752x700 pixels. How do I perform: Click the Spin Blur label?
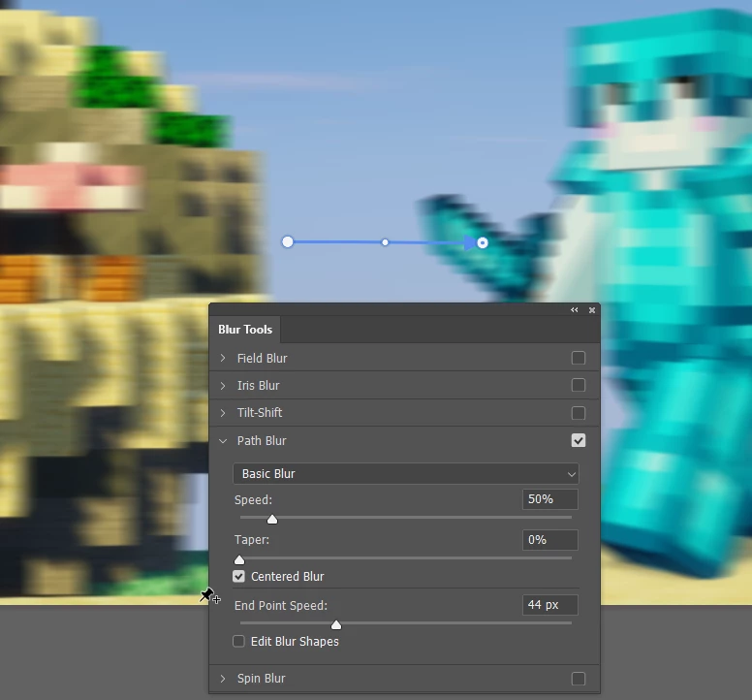pyautogui.click(x=261, y=679)
